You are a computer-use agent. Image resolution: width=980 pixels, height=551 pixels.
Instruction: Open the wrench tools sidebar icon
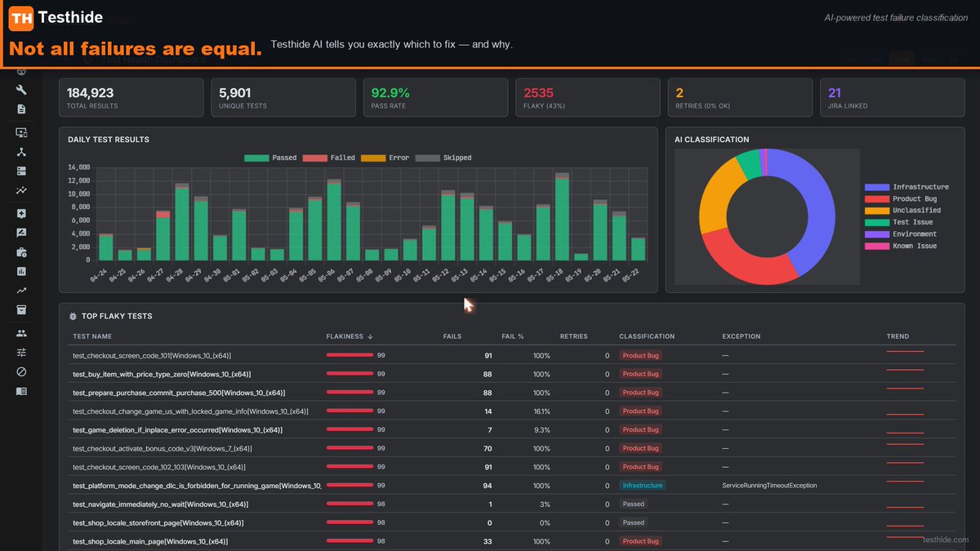[22, 90]
